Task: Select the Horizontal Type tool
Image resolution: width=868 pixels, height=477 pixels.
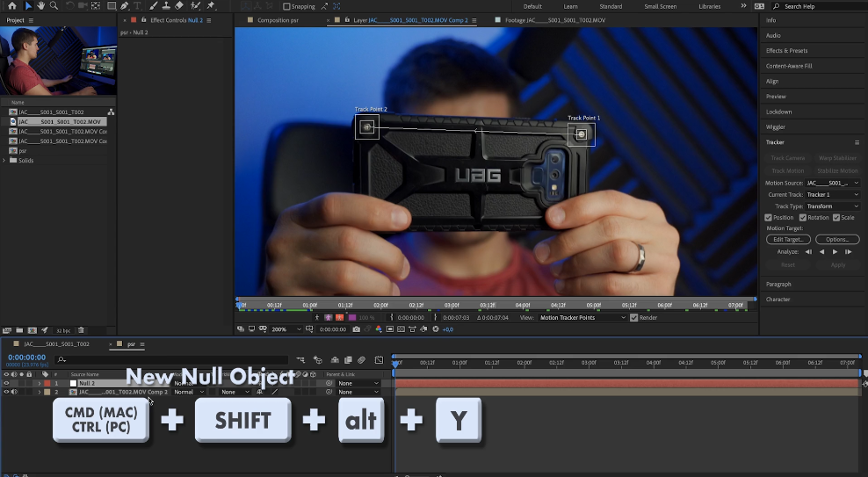Action: (x=137, y=5)
